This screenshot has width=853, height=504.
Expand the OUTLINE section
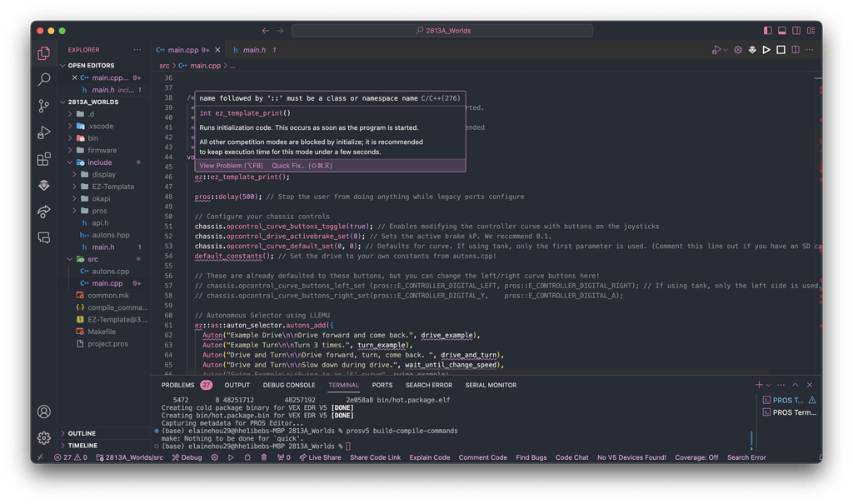(x=83, y=432)
